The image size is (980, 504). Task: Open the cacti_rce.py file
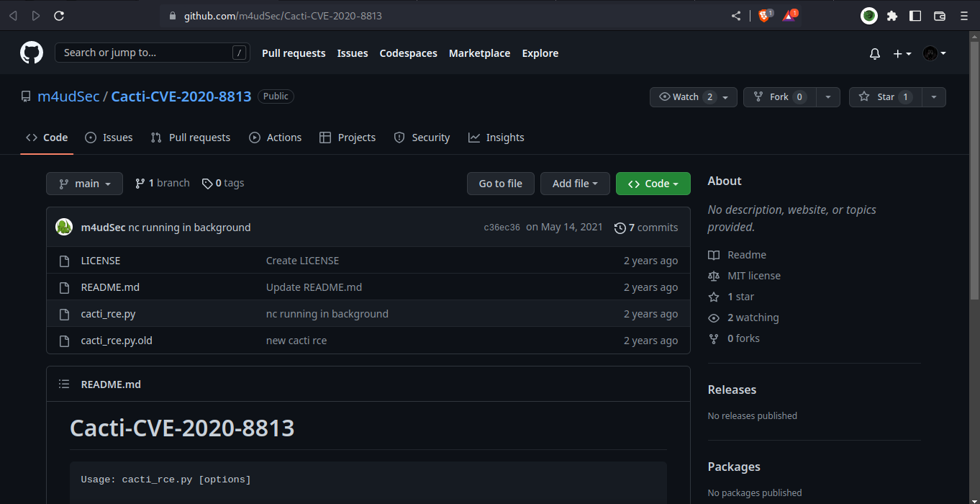[x=108, y=314]
